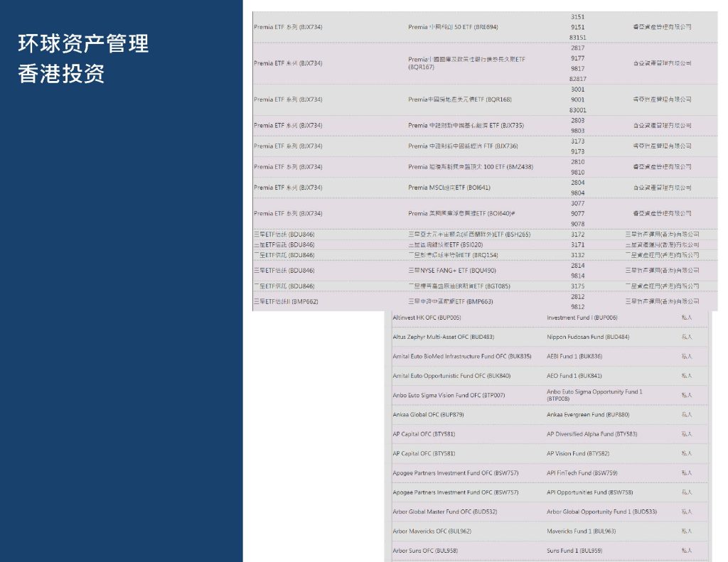Select the ETF entry coded (BRQ154)
The width and height of the screenshot is (728, 562).
click(453, 255)
